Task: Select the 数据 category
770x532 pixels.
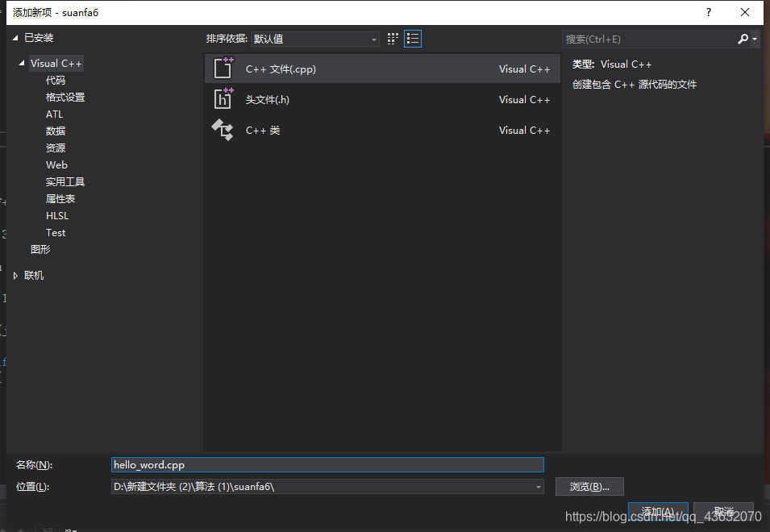Action: point(56,131)
